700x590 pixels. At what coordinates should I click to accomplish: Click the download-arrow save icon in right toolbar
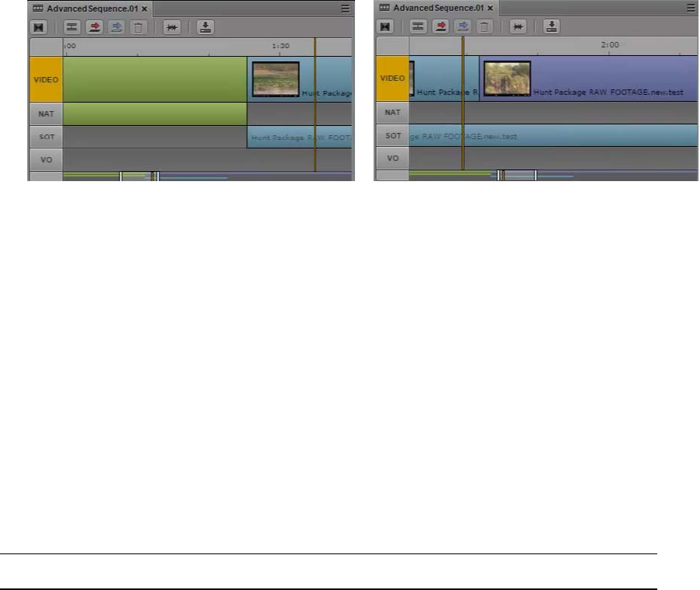pyautogui.click(x=552, y=26)
